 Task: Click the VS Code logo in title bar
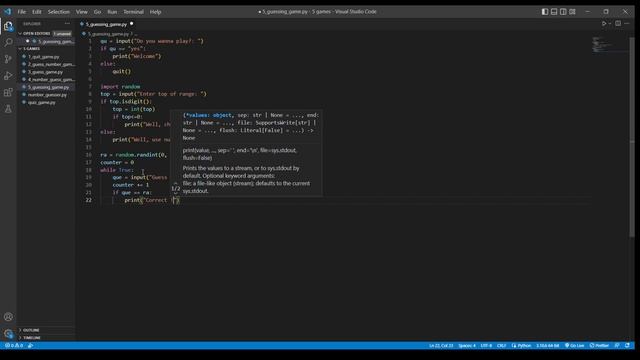(x=8, y=11)
